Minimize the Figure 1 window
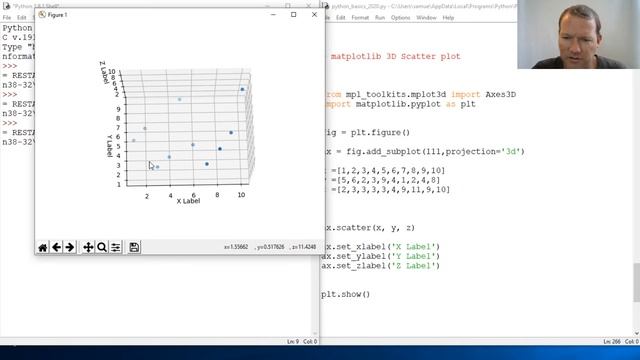640x360 pixels. pos(273,15)
